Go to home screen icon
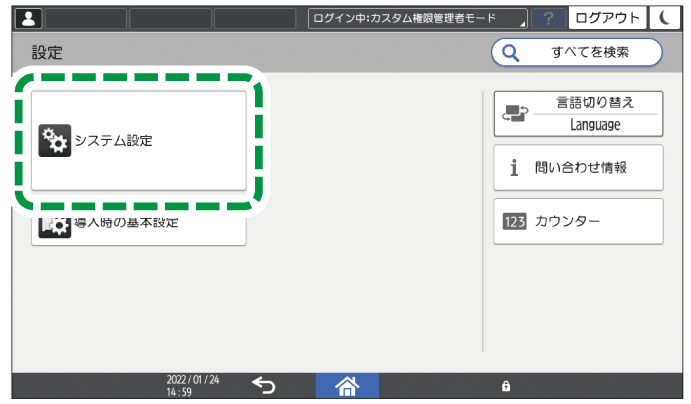691x404 pixels. pos(347,385)
